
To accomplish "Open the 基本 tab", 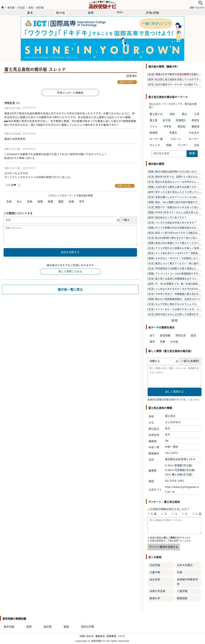I will coord(30,13).
